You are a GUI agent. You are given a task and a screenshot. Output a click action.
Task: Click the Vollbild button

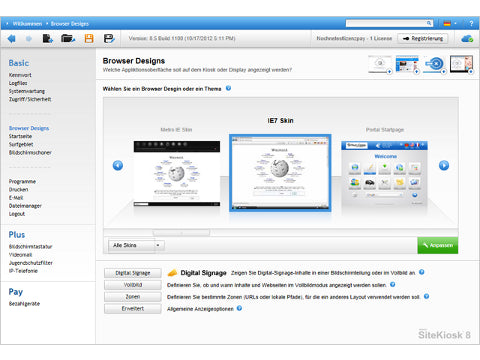coord(133,285)
